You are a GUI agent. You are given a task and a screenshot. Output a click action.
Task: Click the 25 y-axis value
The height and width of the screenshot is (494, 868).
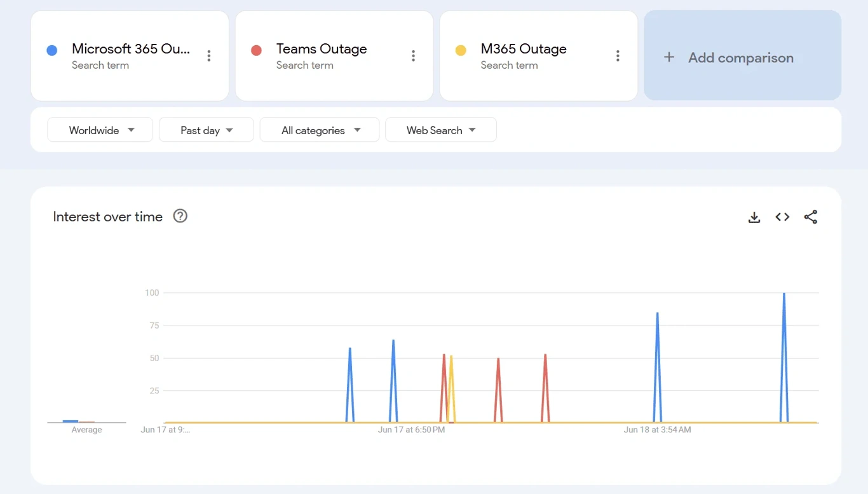click(154, 390)
